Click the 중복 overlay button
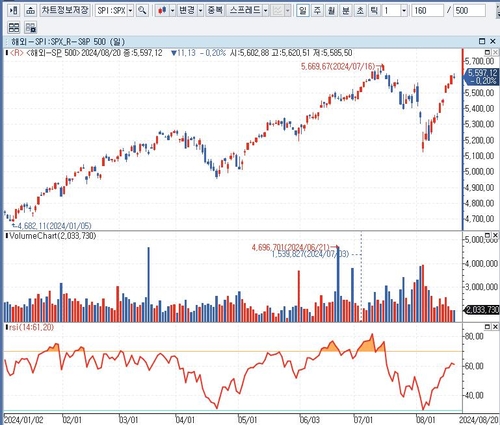The image size is (500, 425). pyautogui.click(x=215, y=10)
